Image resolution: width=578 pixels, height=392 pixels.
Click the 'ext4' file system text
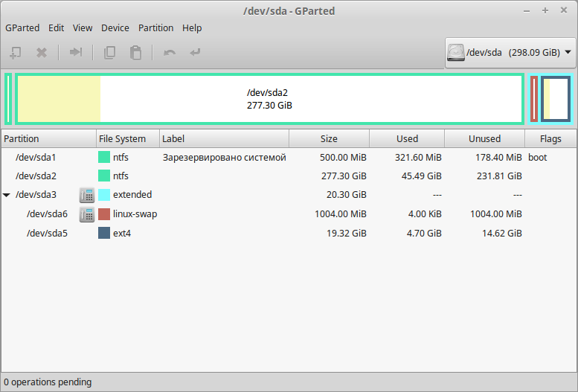click(122, 234)
